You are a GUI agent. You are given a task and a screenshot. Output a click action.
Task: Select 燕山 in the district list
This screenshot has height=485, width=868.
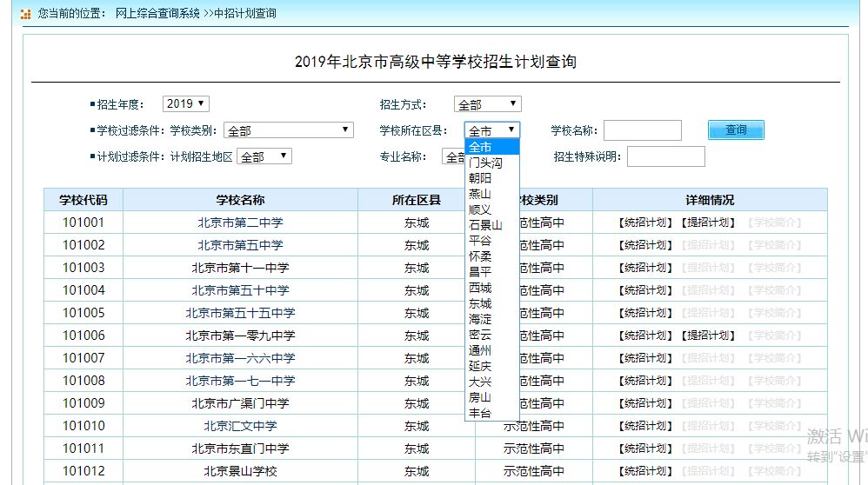tap(492, 194)
